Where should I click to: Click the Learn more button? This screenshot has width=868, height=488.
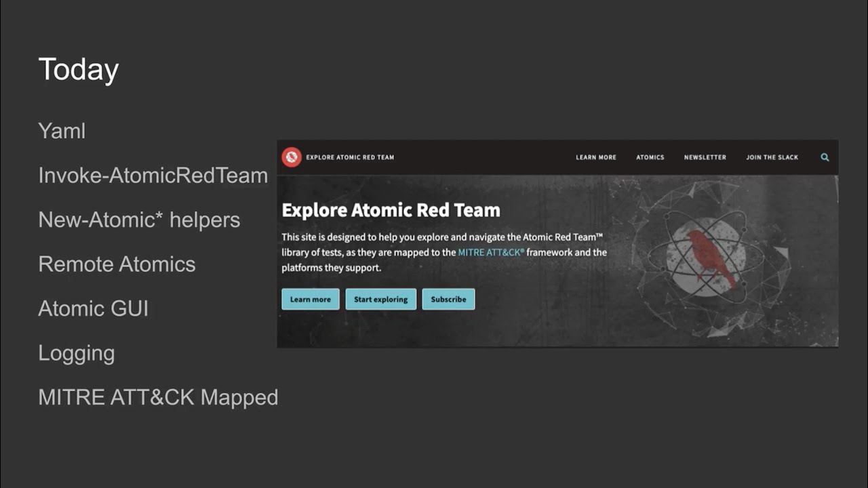[311, 299]
